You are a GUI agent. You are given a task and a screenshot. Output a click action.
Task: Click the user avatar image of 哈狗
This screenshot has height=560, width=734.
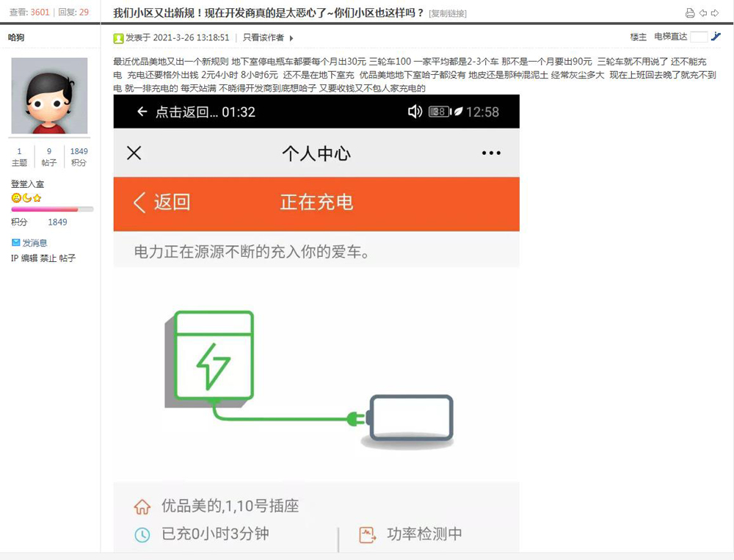[49, 95]
